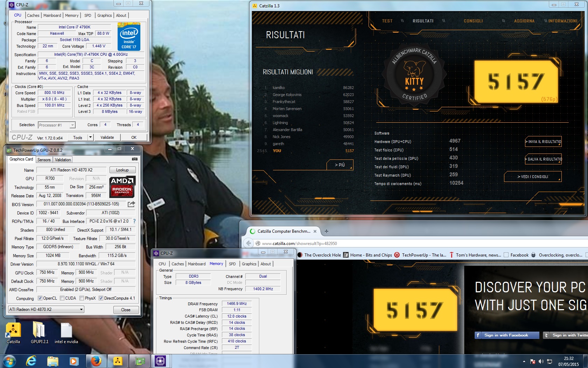
Task: Open the Home - Bits and Chips bookmark
Action: coord(367,255)
